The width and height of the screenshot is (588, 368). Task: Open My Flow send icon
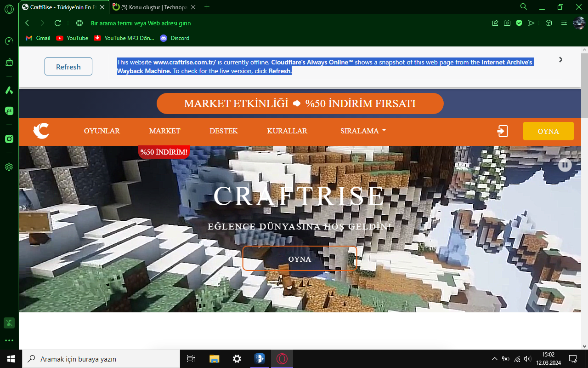(531, 23)
